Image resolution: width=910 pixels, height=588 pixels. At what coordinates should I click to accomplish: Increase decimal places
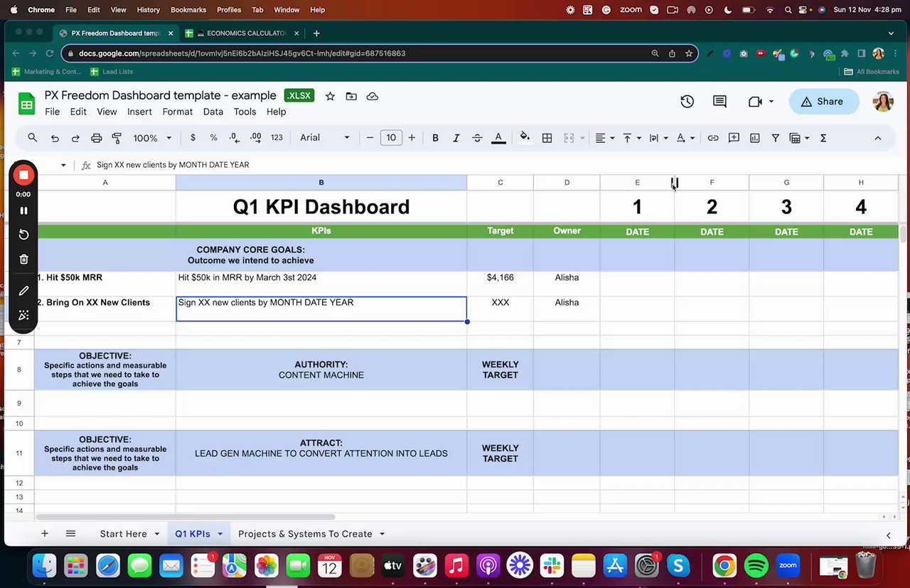tap(256, 138)
